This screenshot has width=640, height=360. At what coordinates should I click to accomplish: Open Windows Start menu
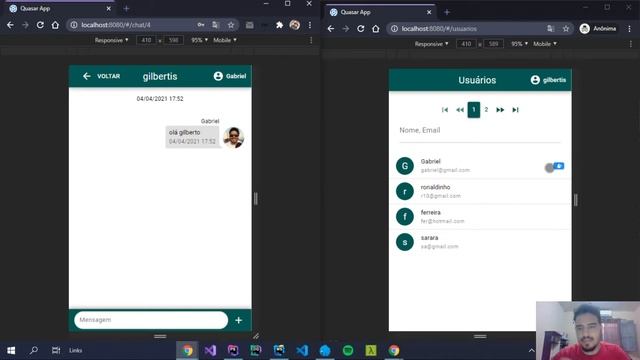[x=11, y=350]
